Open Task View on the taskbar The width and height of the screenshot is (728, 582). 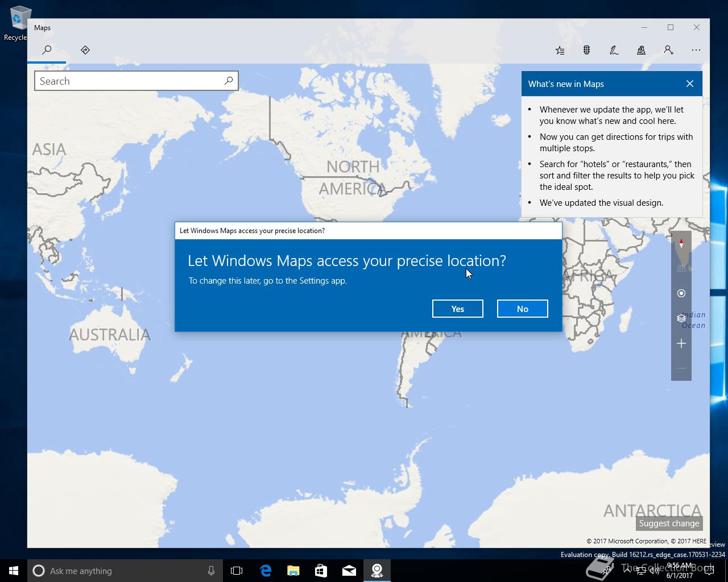[237, 571]
